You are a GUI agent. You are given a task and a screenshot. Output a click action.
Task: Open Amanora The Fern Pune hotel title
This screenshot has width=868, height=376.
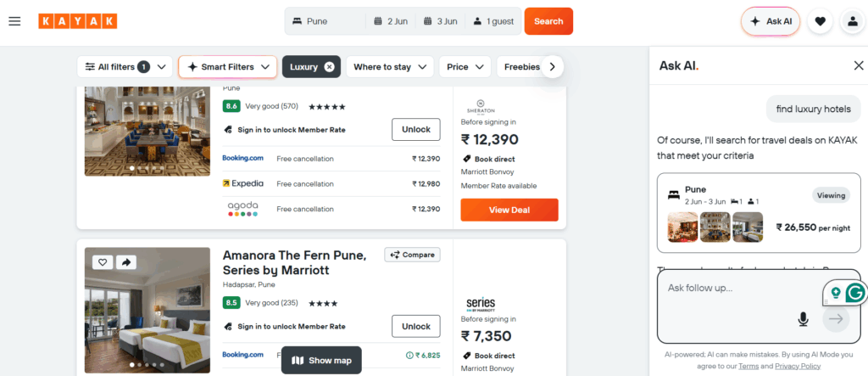click(x=294, y=263)
